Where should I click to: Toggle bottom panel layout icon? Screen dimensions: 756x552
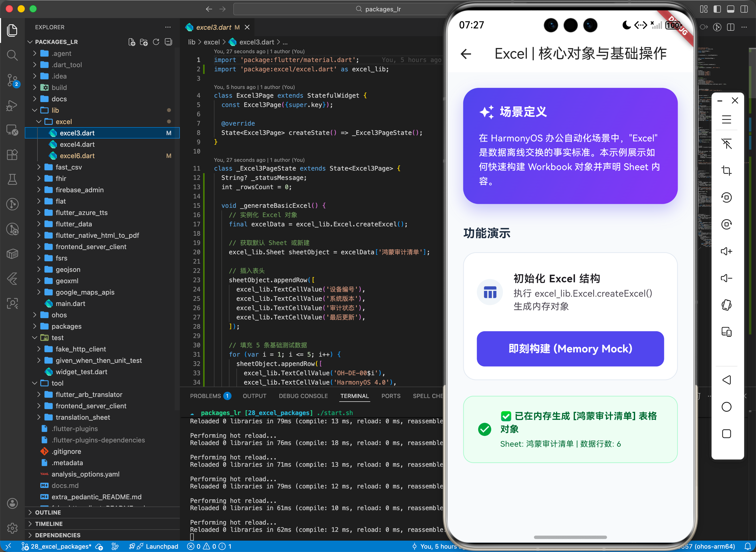pyautogui.click(x=730, y=9)
